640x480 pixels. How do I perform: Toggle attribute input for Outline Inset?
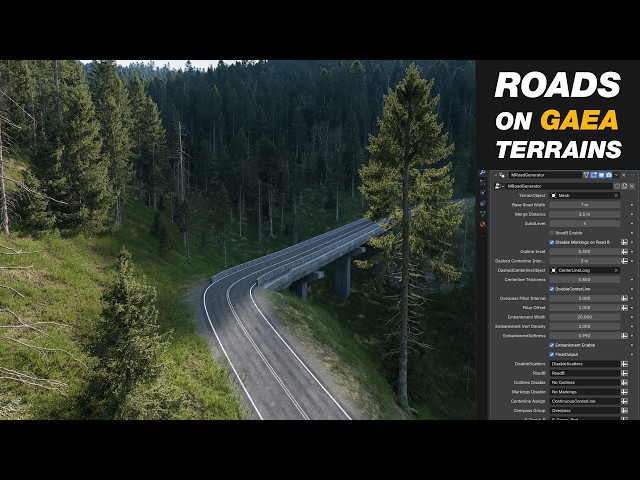point(624,251)
